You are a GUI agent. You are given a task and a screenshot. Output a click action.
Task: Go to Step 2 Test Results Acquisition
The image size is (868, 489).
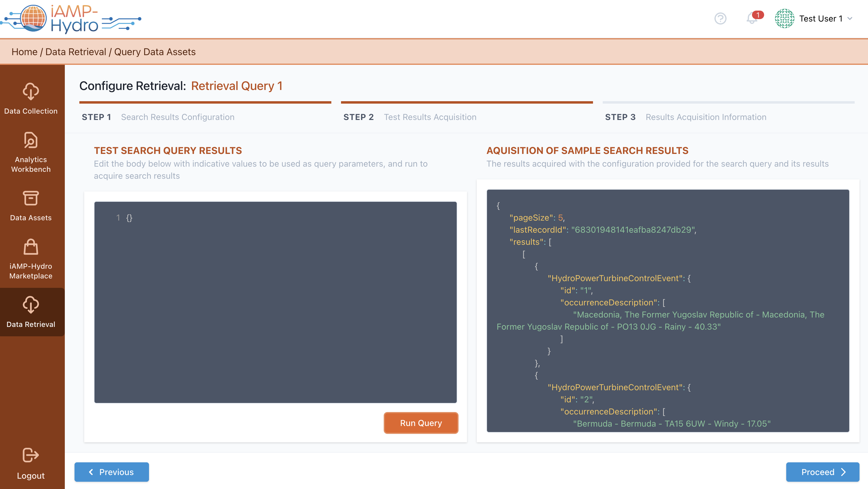pyautogui.click(x=430, y=117)
